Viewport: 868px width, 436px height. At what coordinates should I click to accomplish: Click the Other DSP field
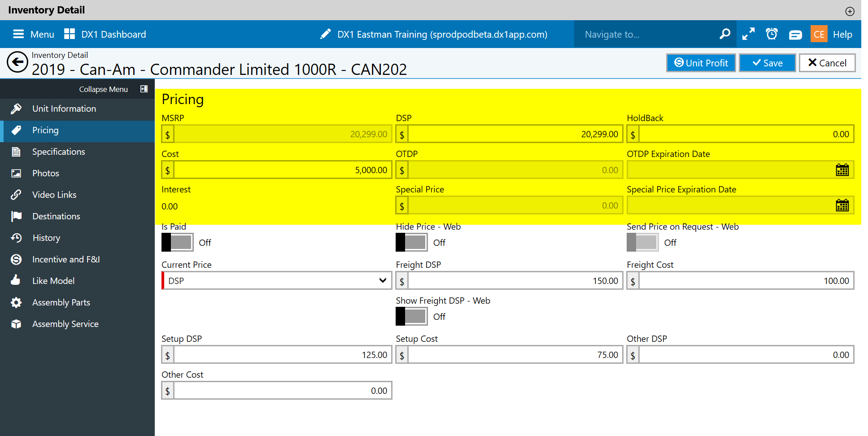click(746, 355)
